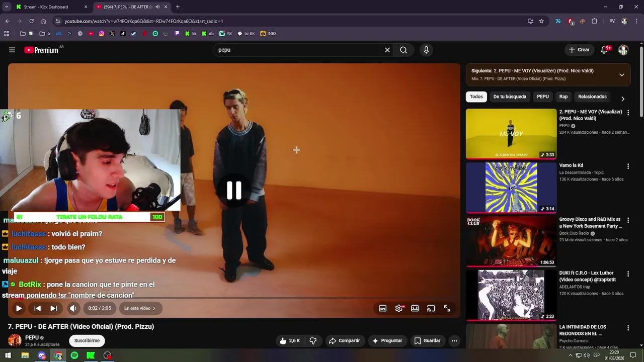Open the 7TV extension icon
Viewport: 644px width, 362px height.
[x=558, y=21]
